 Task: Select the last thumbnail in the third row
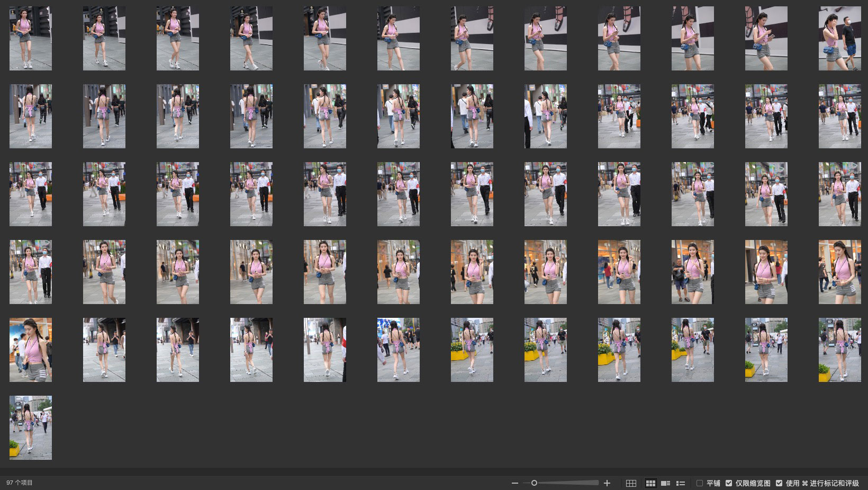pos(839,194)
